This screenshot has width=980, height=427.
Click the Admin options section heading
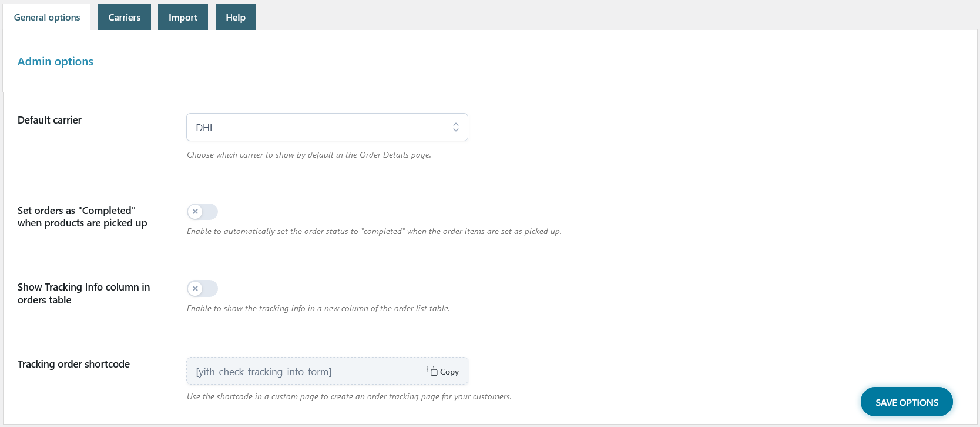(x=55, y=61)
